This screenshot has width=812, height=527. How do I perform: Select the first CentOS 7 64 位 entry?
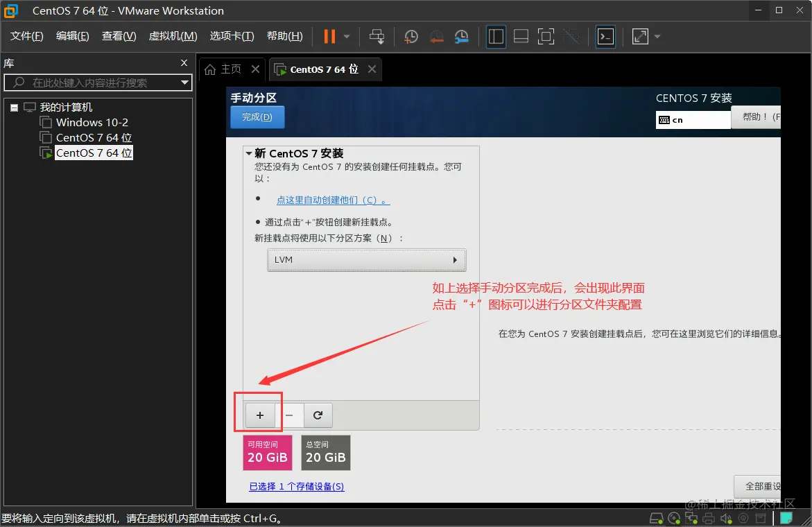(93, 138)
